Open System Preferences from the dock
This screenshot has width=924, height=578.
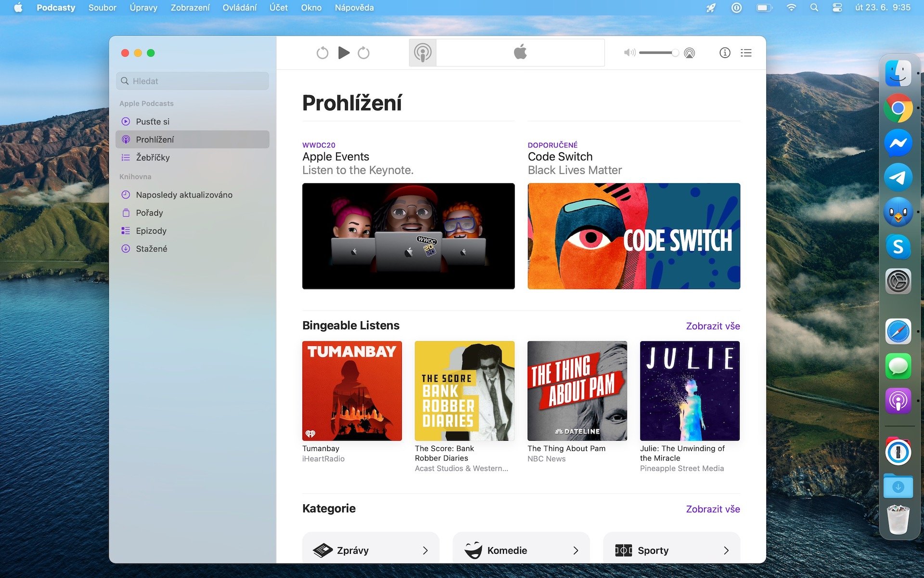pyautogui.click(x=898, y=282)
